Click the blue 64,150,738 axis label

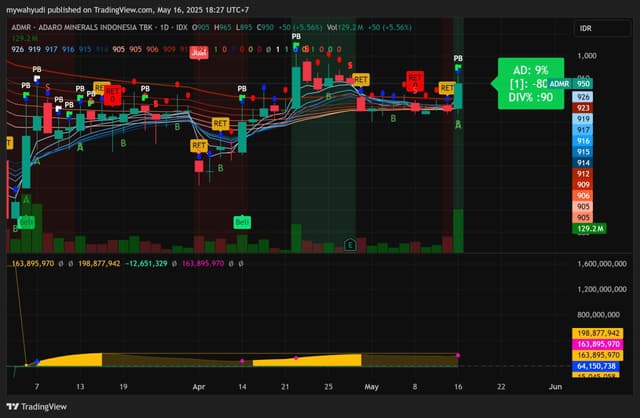[x=596, y=366]
